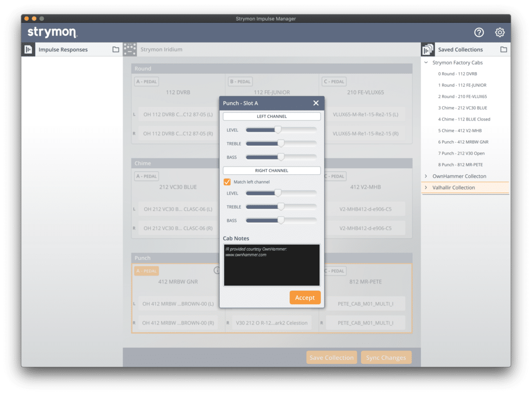Select '3 Chime - 212 VC30 BLUE' entry

[x=462, y=108]
